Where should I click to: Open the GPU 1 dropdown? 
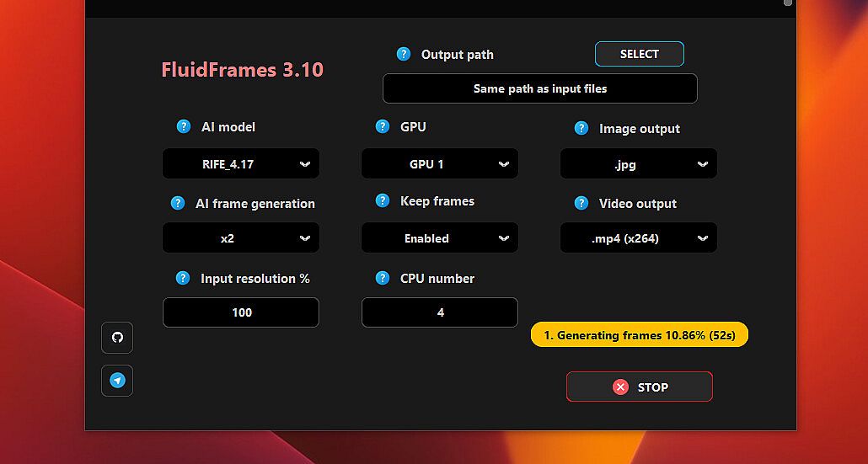440,164
